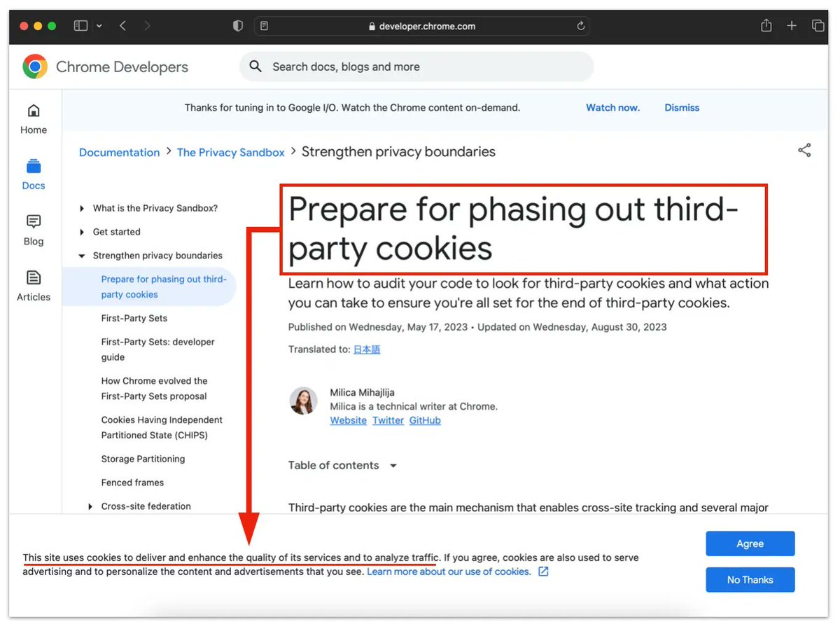This screenshot has height=631, width=840.
Task: Click the Chrome Developers logo
Action: (35, 67)
